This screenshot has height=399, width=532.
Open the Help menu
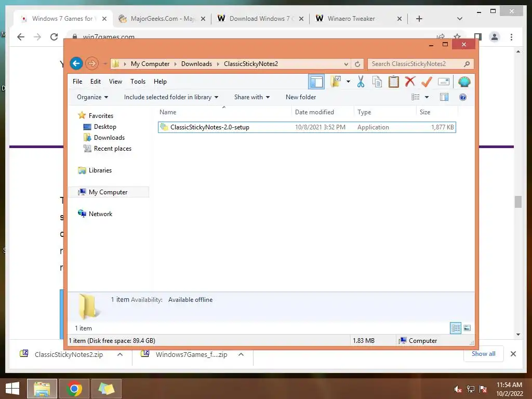(x=160, y=82)
